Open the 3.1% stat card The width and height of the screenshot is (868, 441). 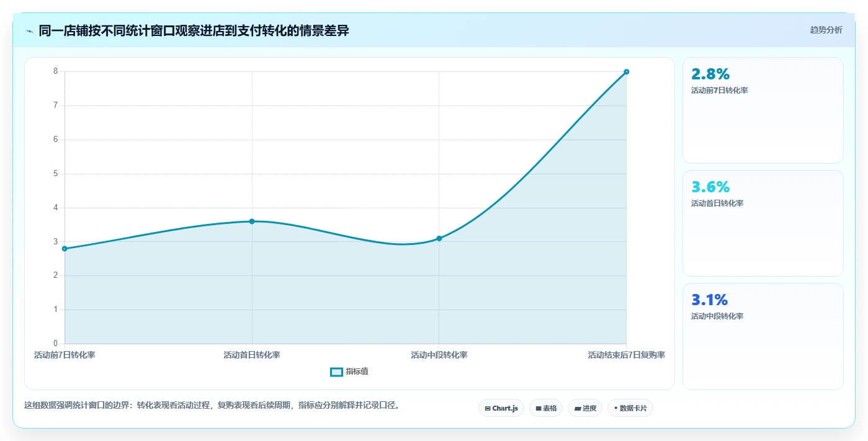point(763,337)
